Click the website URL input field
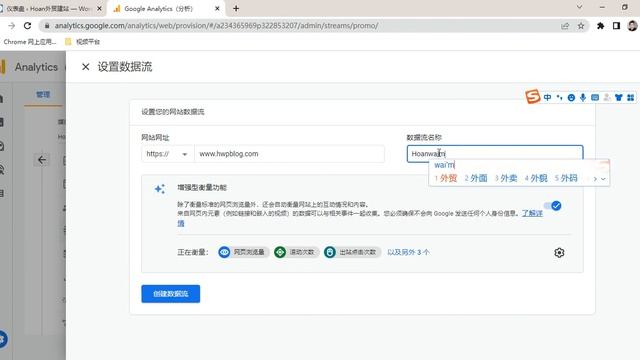 coord(289,154)
